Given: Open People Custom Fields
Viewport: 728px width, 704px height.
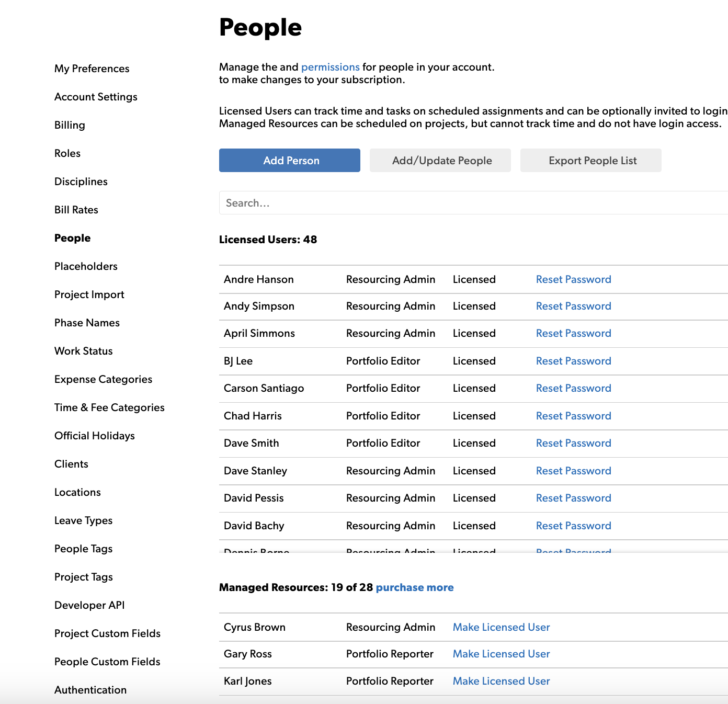Looking at the screenshot, I should (x=107, y=662).
